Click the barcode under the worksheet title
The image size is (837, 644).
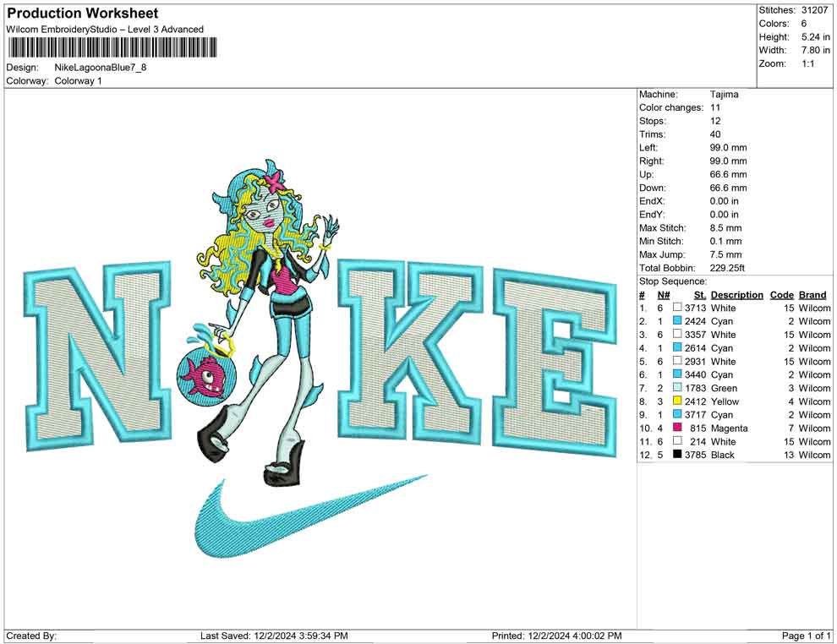pyautogui.click(x=112, y=47)
